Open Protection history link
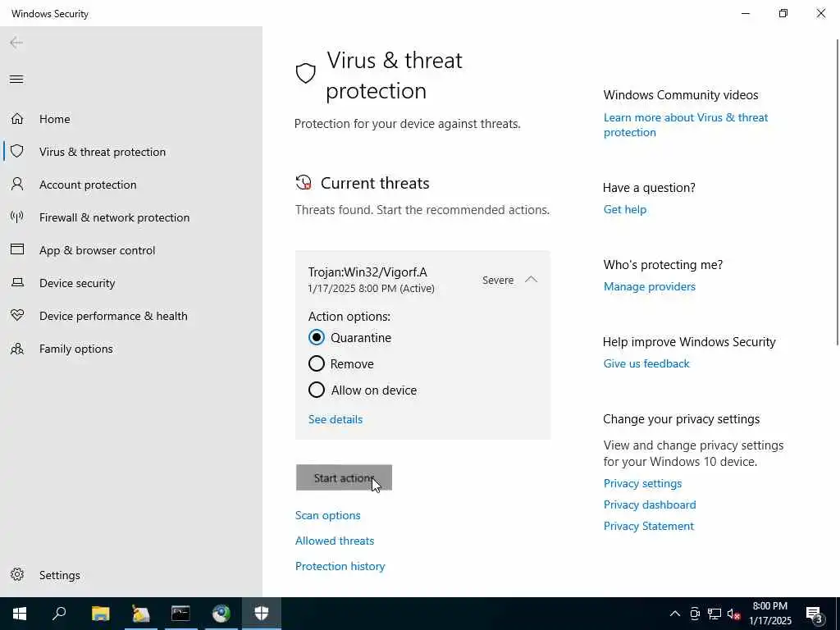Viewport: 840px width, 630px height. pos(340,566)
